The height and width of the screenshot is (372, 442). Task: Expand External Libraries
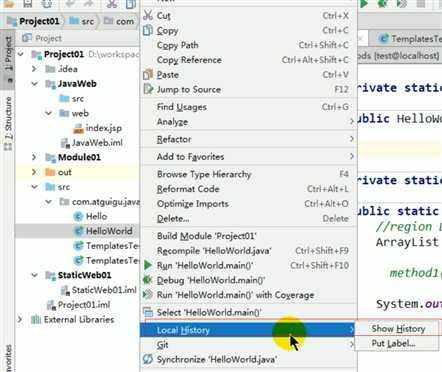[20, 319]
